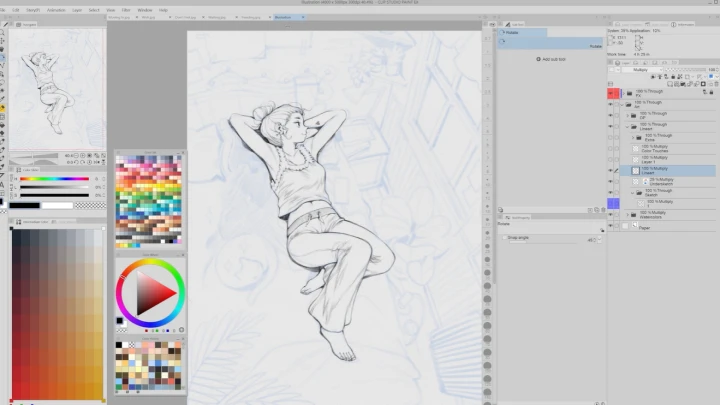Select the Paper layer
The width and height of the screenshot is (720, 405).
668,225
